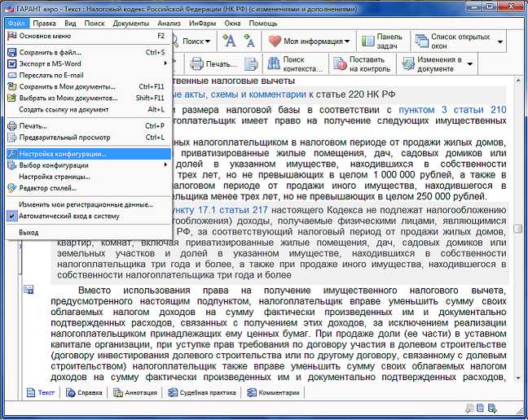
Task: Switch to the Судебная практика tab
Action: coord(202,392)
